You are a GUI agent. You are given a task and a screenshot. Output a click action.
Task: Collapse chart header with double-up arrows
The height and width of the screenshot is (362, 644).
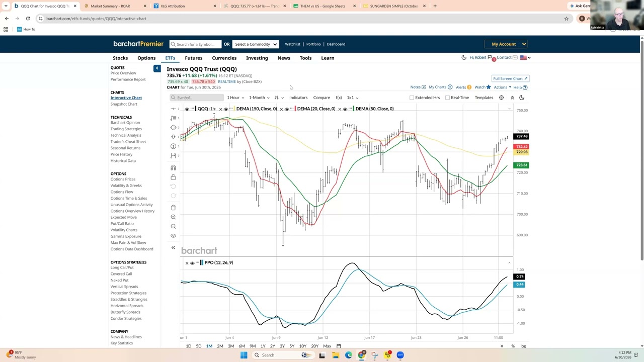[x=512, y=98]
